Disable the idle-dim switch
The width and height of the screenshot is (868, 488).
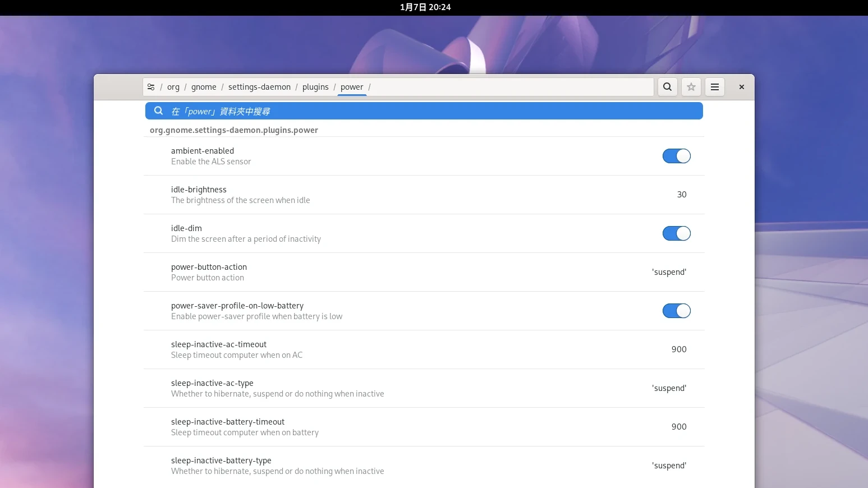676,233
